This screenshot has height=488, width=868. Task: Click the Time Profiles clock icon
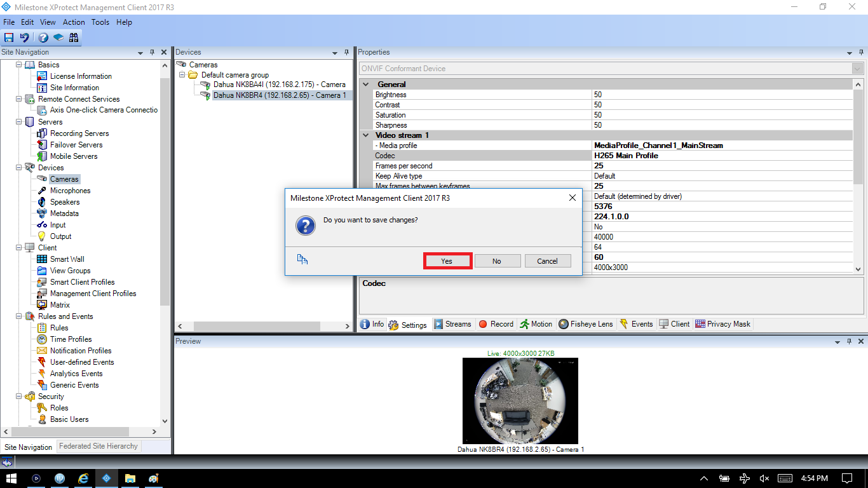click(x=42, y=339)
